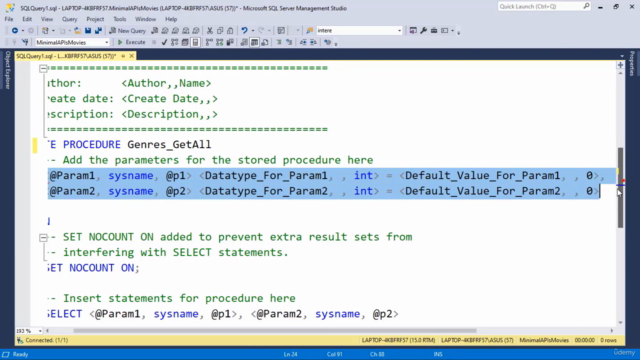The height and width of the screenshot is (360, 640).
Task: Toggle Include Actual Execution Plan
Action: (209, 42)
